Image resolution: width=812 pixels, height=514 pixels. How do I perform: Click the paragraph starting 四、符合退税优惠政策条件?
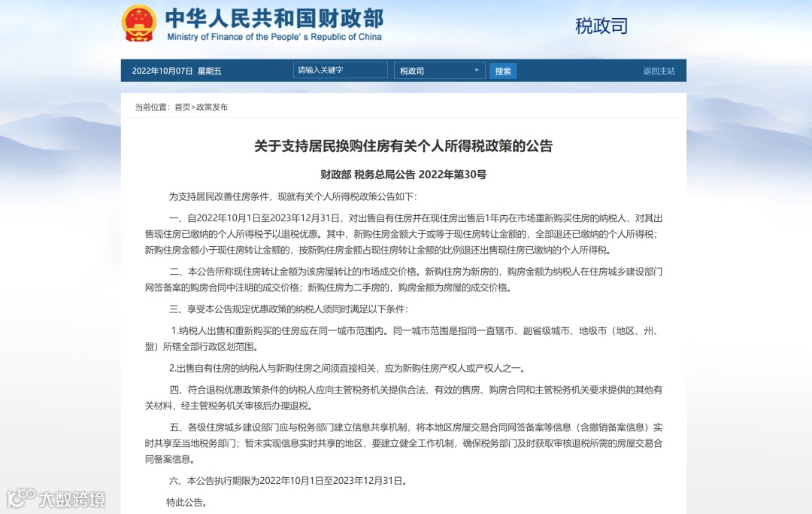pyautogui.click(x=404, y=397)
